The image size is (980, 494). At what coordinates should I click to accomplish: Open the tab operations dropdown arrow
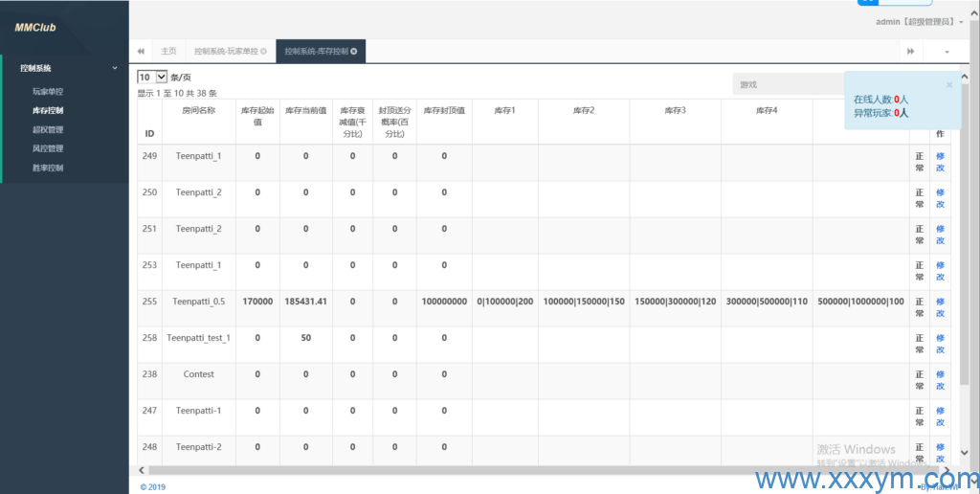click(x=947, y=51)
